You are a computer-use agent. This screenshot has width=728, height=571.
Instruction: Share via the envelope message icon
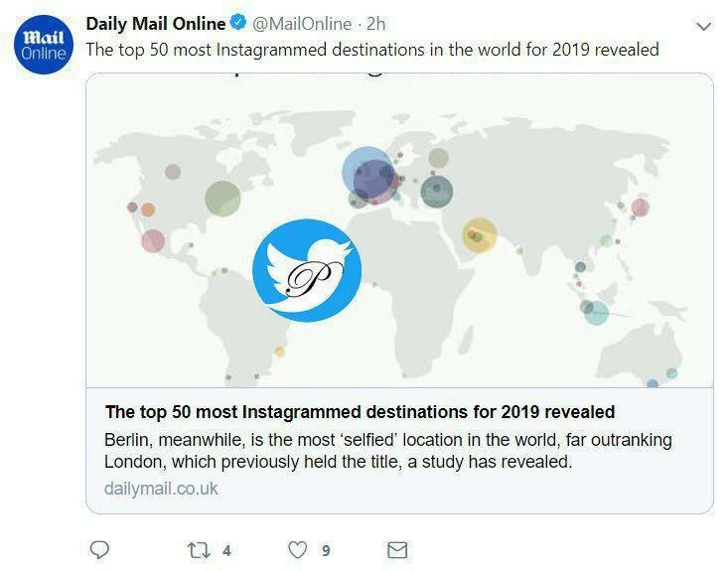click(396, 549)
